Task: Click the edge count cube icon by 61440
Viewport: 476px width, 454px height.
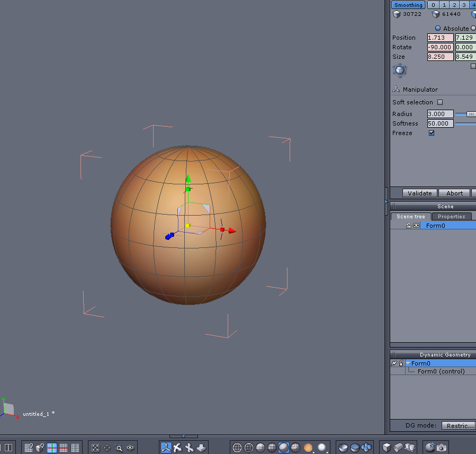Action: 436,14
